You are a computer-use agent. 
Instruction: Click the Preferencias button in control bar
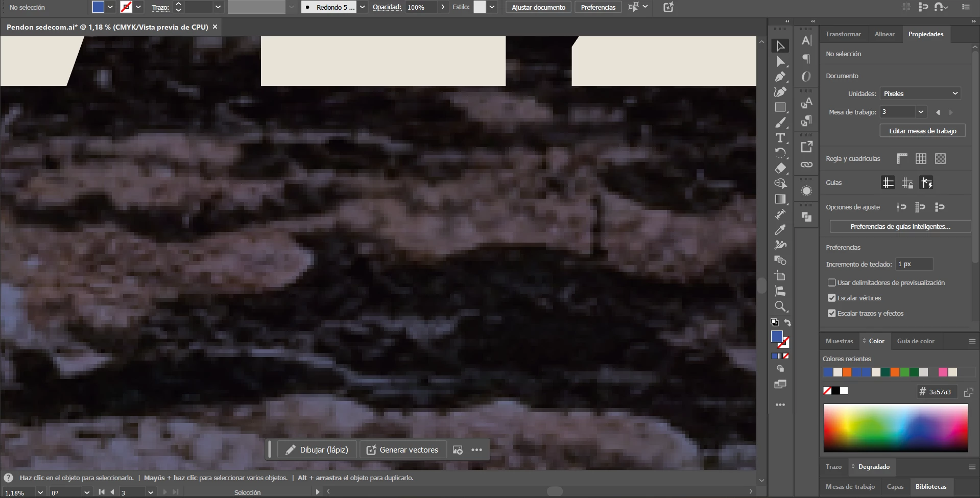tap(598, 7)
